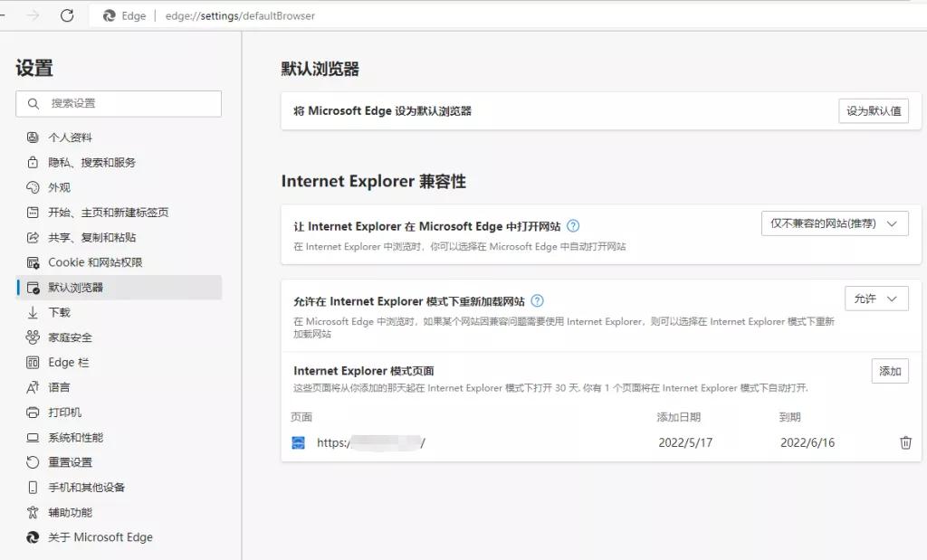This screenshot has height=560, width=927.
Task: Click the 重置设置 reset icon
Action: click(33, 462)
